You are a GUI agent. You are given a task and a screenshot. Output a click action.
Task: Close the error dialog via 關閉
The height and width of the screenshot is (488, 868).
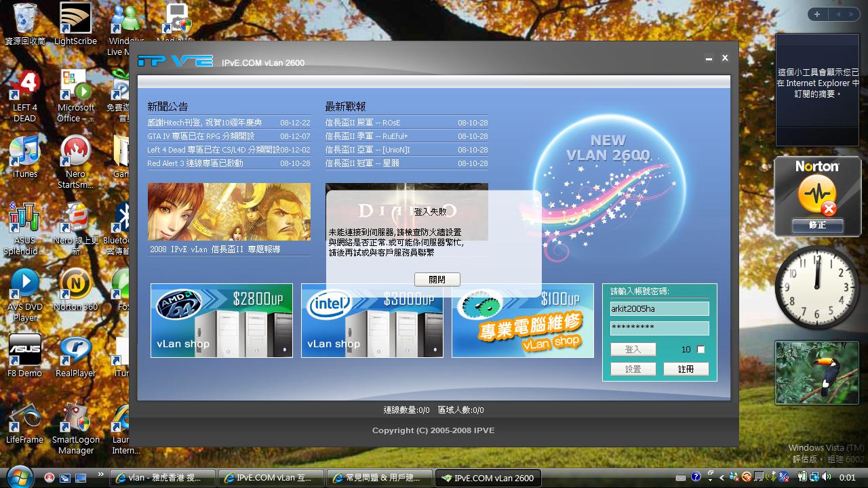coord(437,279)
